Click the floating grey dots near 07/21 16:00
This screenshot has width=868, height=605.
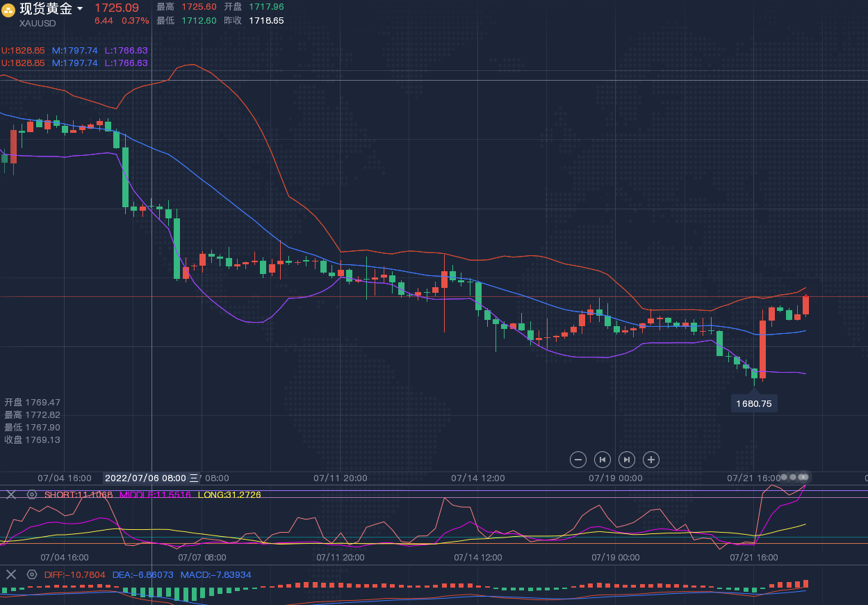(794, 477)
